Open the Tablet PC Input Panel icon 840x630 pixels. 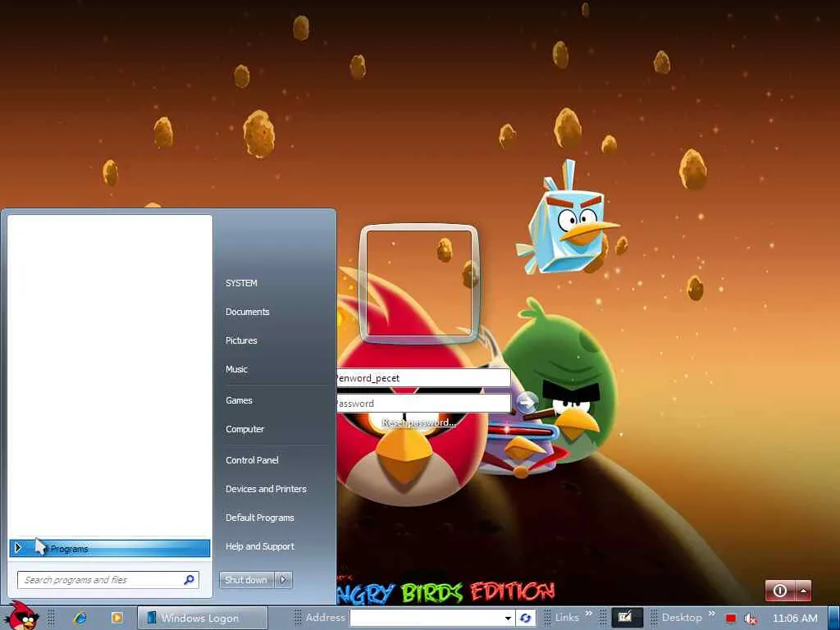[x=626, y=617]
